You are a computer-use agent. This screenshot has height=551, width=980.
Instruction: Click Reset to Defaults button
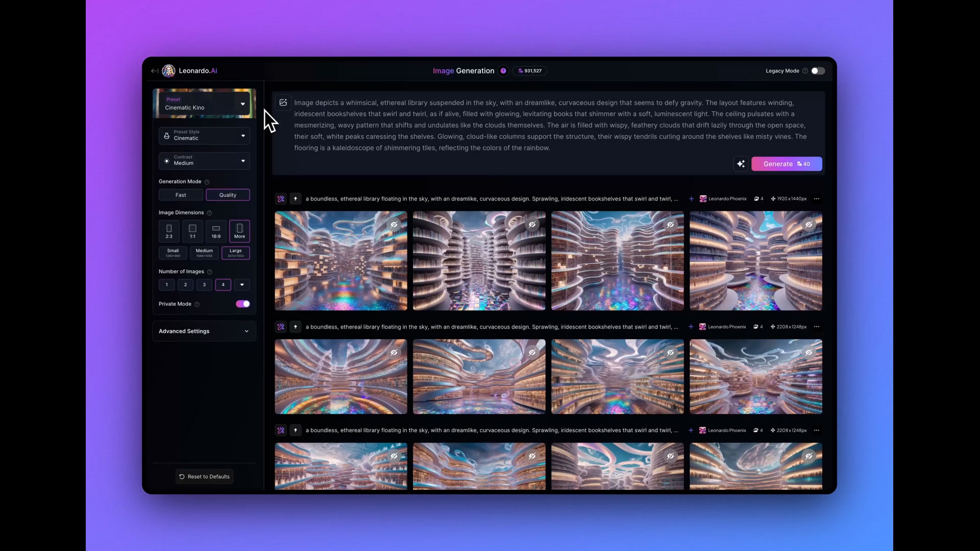pos(204,477)
